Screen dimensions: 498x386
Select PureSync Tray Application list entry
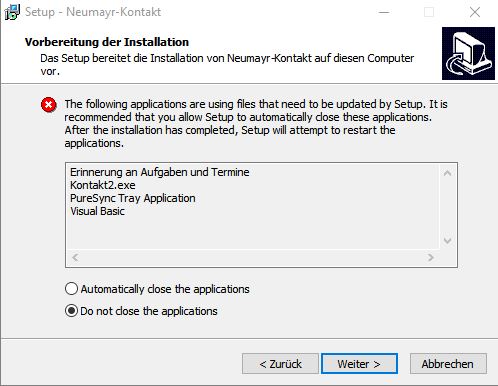coord(133,198)
